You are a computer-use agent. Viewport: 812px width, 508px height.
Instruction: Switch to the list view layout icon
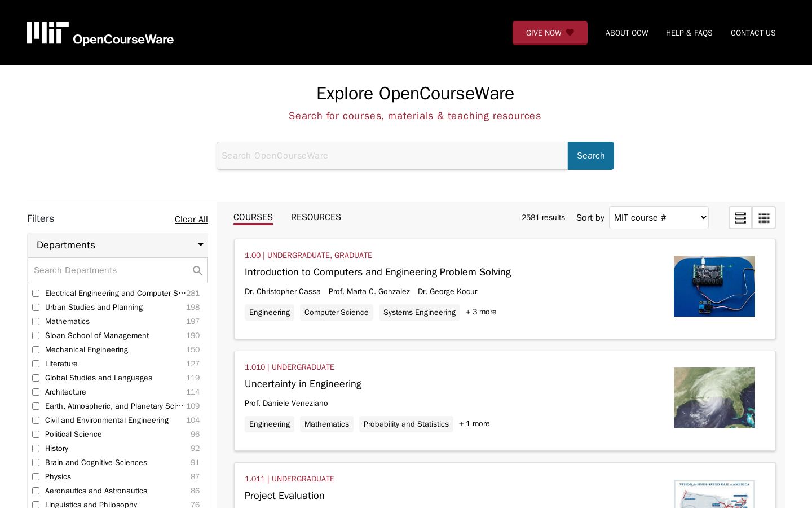click(740, 218)
